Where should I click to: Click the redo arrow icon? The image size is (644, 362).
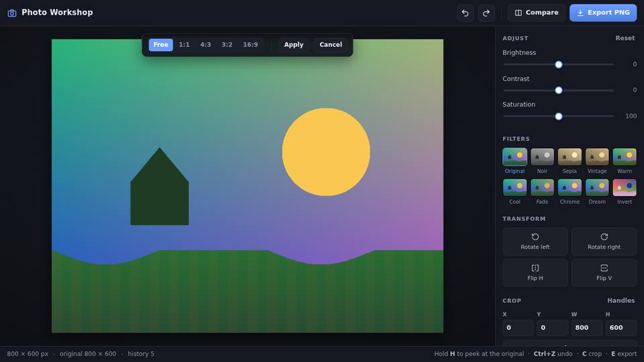point(486,13)
